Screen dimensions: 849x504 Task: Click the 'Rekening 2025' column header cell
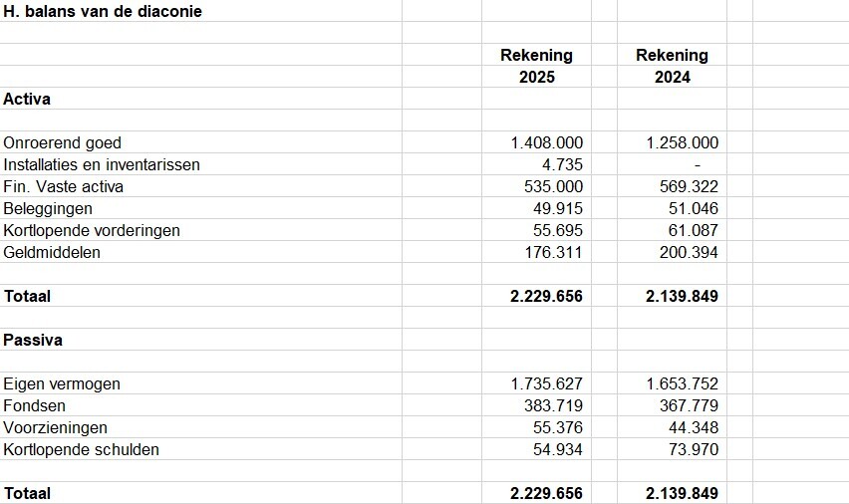(x=536, y=66)
